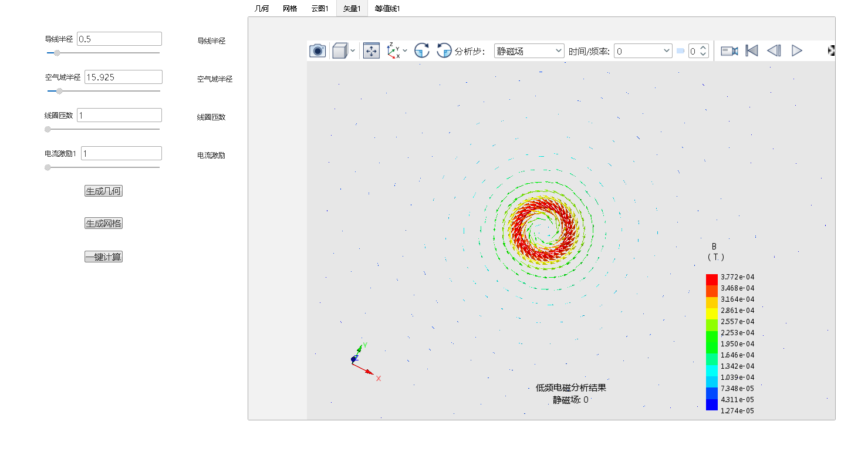
Task: Click the 导线半径 slider handle
Action: 57,53
